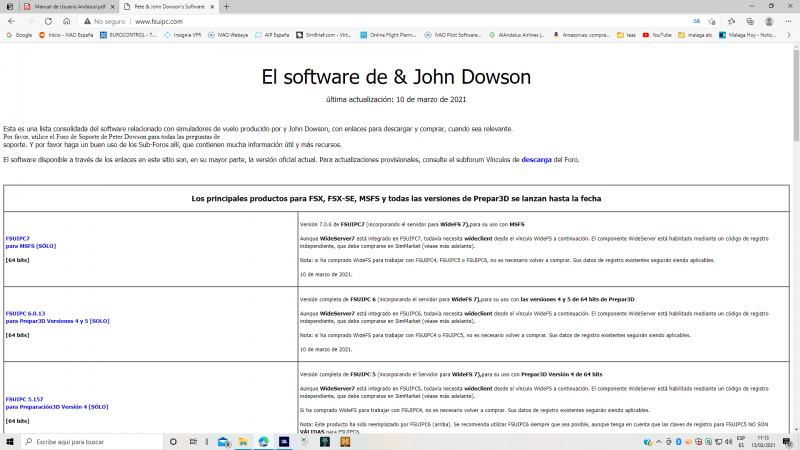Open the Online Flight Plann... bookmark

388,35
